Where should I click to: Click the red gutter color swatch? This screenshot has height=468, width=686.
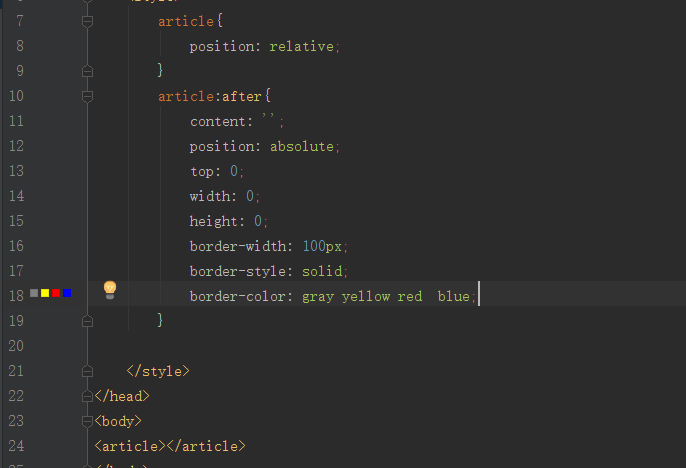56,293
